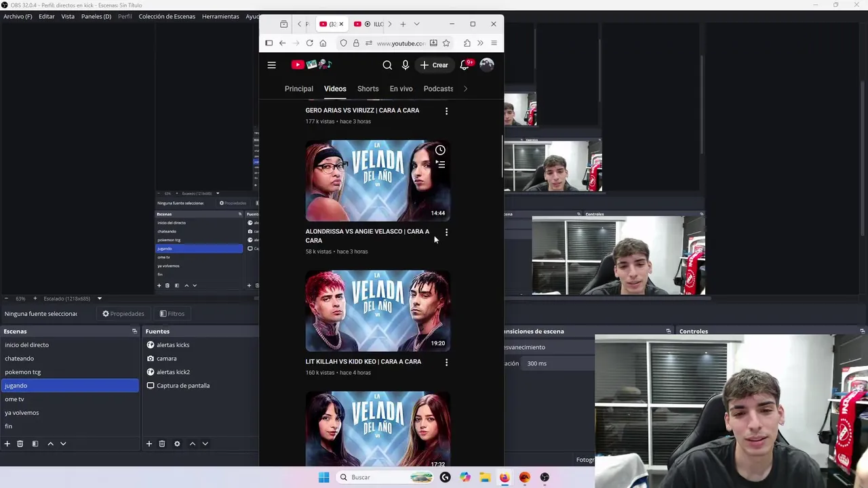
Task: Switch to Shorts channel tab
Action: tap(368, 89)
